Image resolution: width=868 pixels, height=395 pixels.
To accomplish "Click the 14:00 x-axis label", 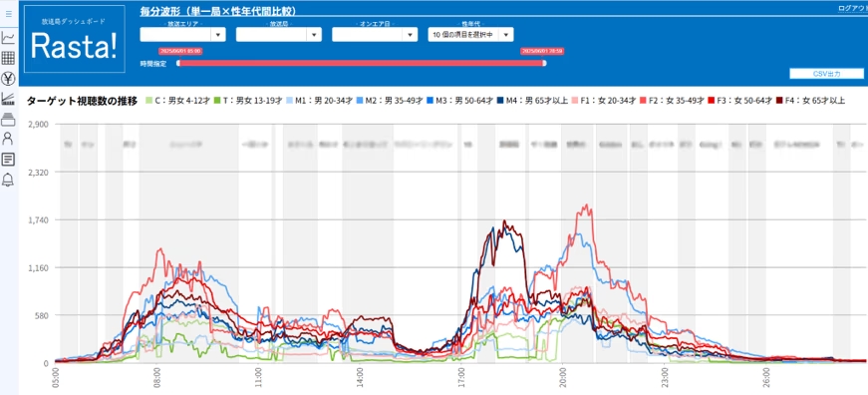I will [x=360, y=378].
